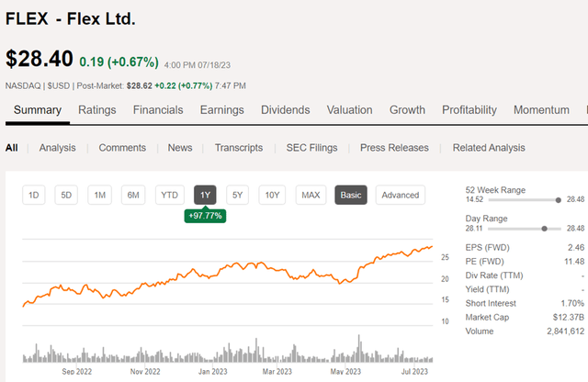Switch chart to YTD
The height and width of the screenshot is (382, 588).
(x=169, y=195)
